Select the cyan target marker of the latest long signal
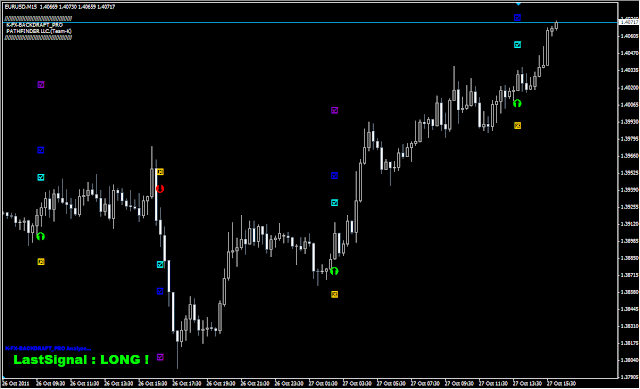The height and width of the screenshot is (389, 640). click(518, 44)
